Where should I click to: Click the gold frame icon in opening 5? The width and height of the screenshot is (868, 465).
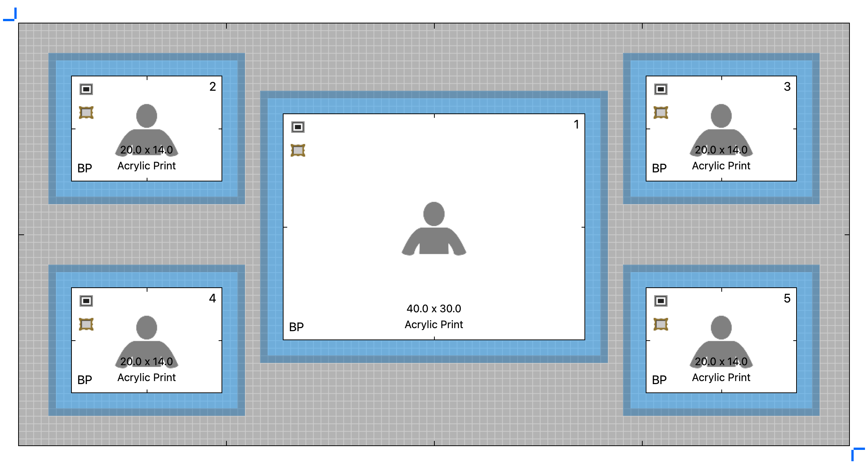pyautogui.click(x=661, y=324)
